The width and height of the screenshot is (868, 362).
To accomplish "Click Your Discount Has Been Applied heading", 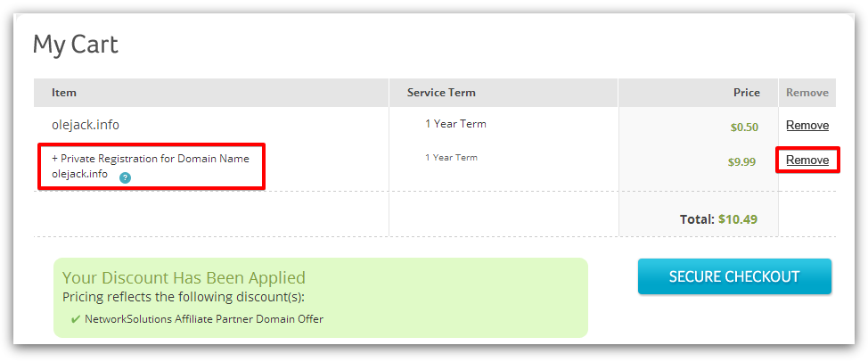I will tap(184, 277).
